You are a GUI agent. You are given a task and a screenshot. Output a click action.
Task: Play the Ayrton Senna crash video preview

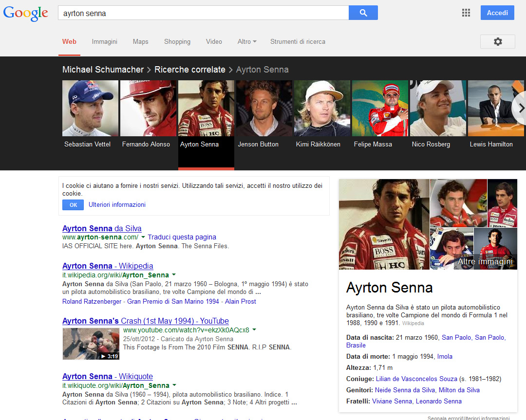coord(91,344)
